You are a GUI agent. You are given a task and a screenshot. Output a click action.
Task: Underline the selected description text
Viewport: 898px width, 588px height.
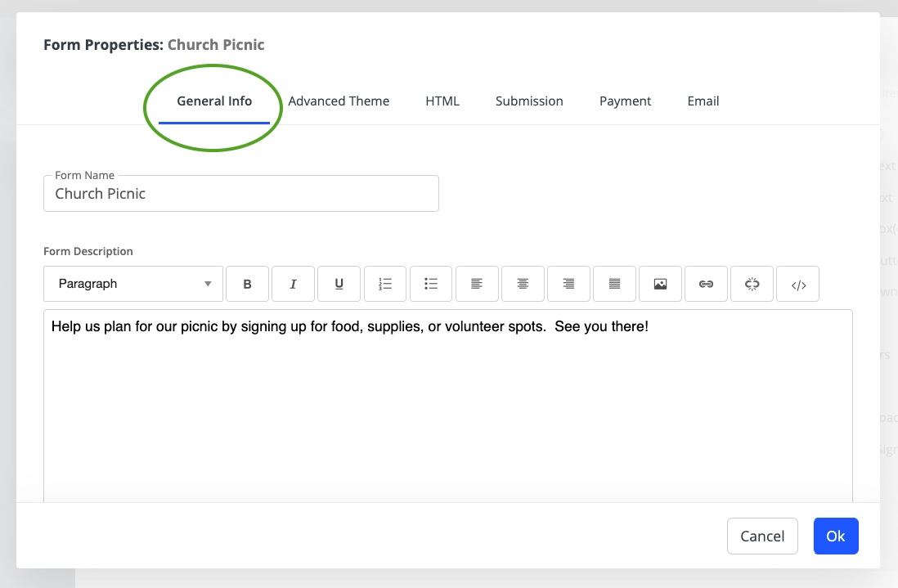(339, 284)
